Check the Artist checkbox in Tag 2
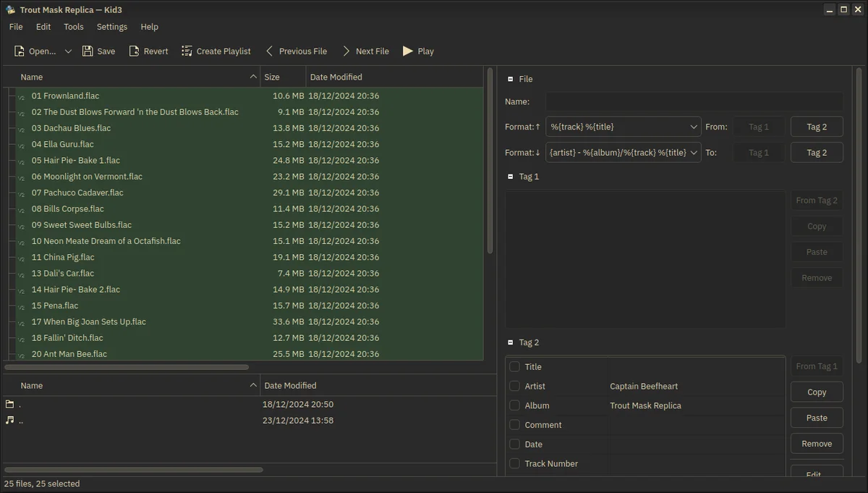The height and width of the screenshot is (493, 868). [x=514, y=386]
